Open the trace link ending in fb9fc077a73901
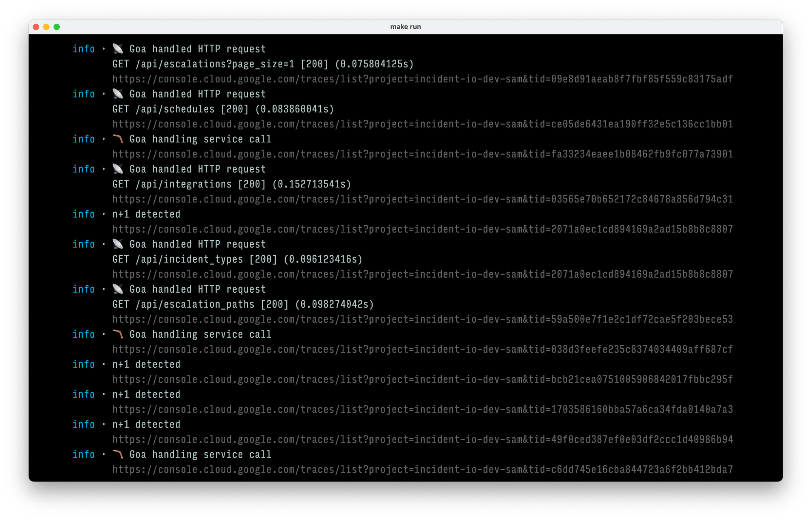This screenshot has height=520, width=812. [422, 154]
